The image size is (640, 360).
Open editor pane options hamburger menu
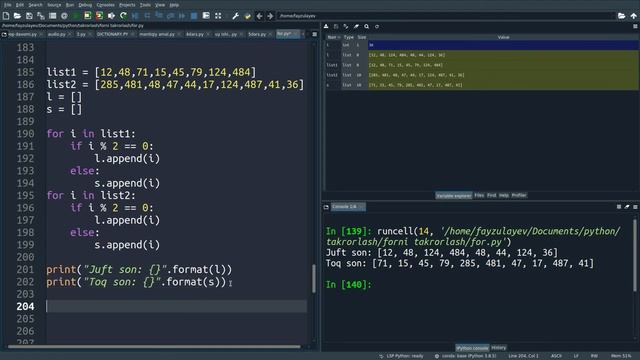coord(314,34)
